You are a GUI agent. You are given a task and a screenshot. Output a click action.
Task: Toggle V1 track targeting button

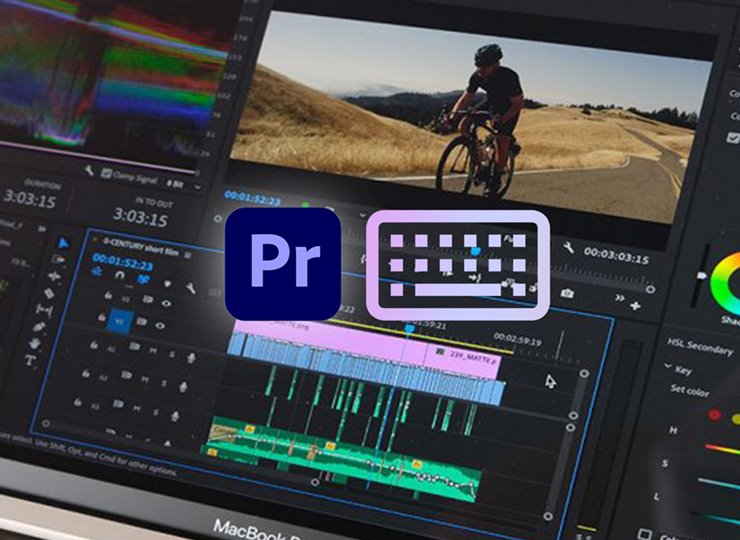[120, 321]
